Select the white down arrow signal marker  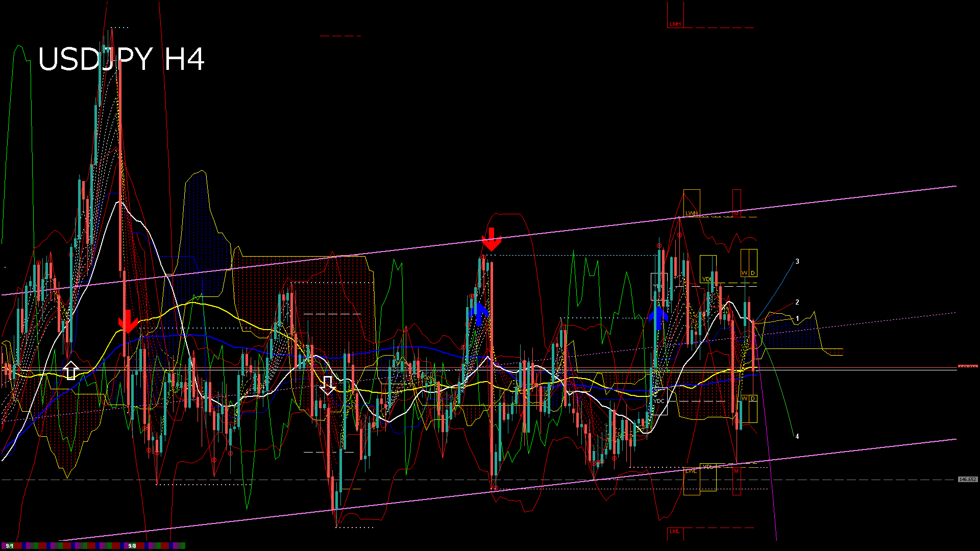[x=328, y=386]
